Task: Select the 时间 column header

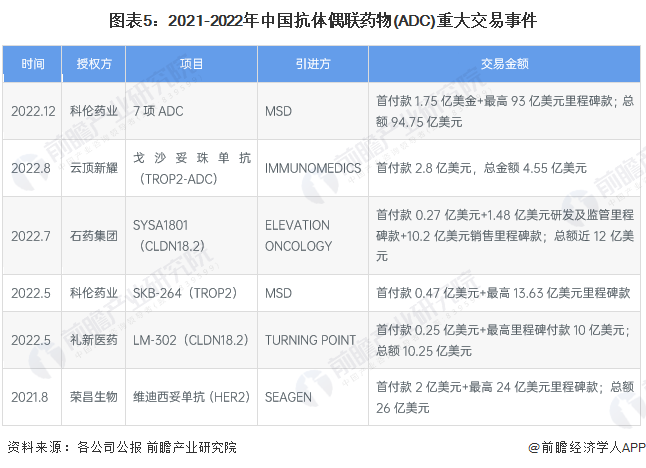Action: click(x=33, y=64)
